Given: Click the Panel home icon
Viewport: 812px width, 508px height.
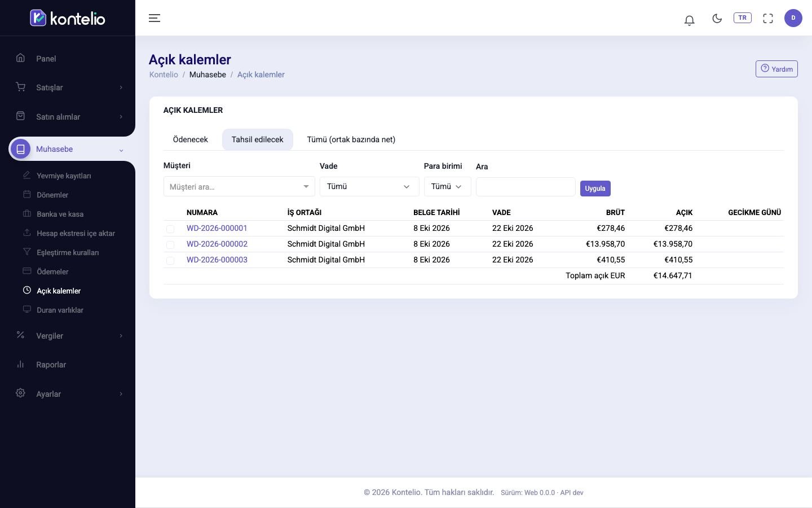Looking at the screenshot, I should (21, 58).
